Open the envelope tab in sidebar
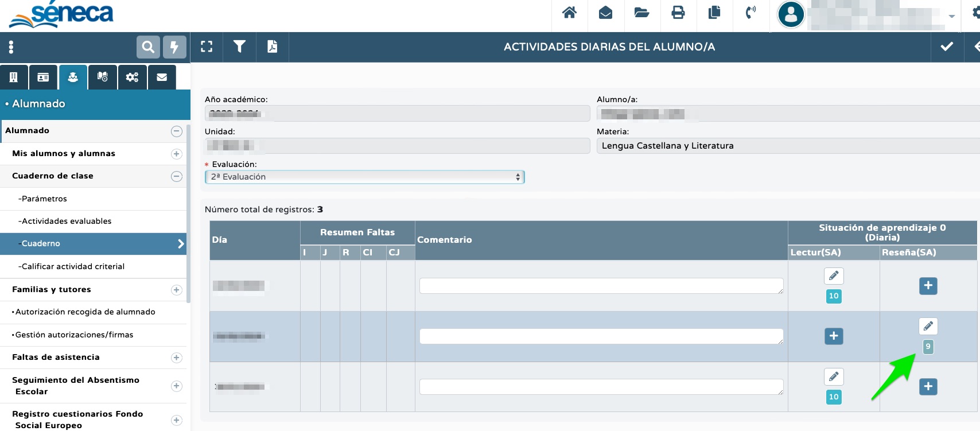 (x=162, y=77)
